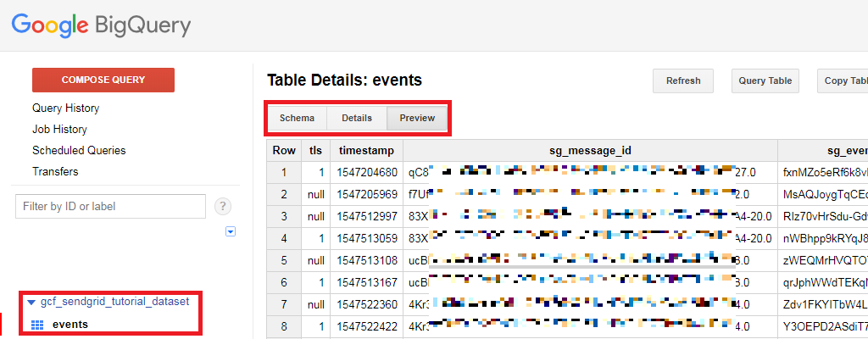Click the tls column header
Screen dimensions: 868x339
(x=315, y=151)
